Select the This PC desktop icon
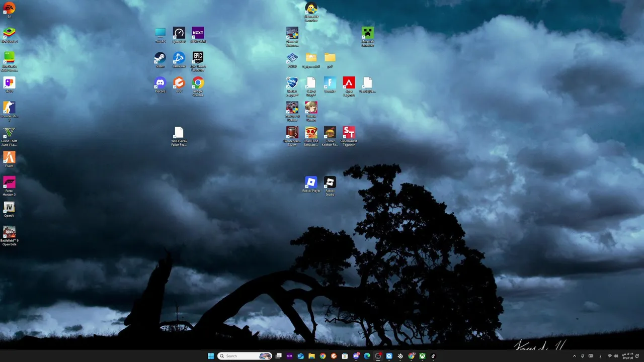 point(160,35)
